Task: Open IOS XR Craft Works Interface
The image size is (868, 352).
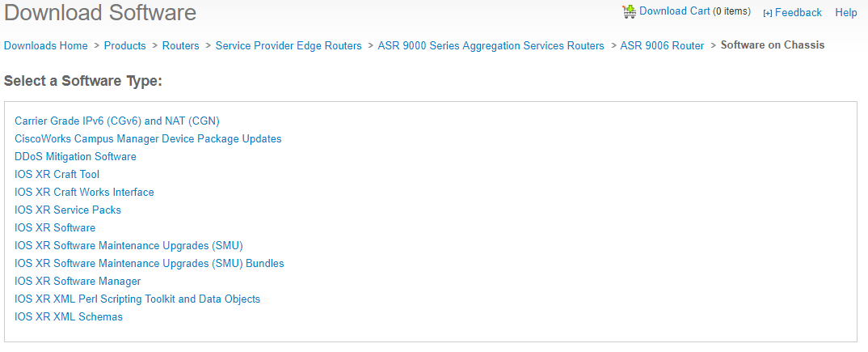Action: (84, 193)
